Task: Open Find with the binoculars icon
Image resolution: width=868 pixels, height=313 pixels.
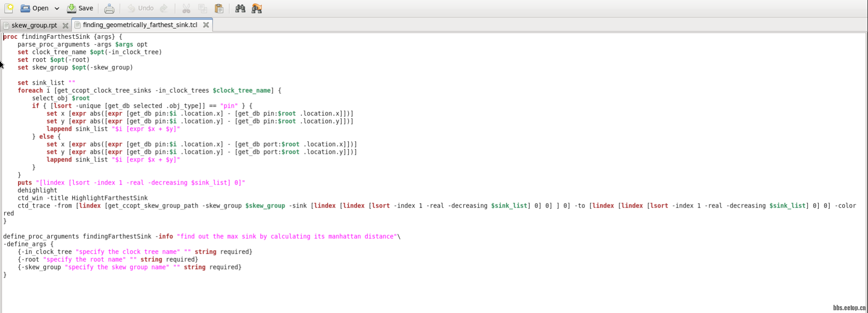Action: coord(240,9)
